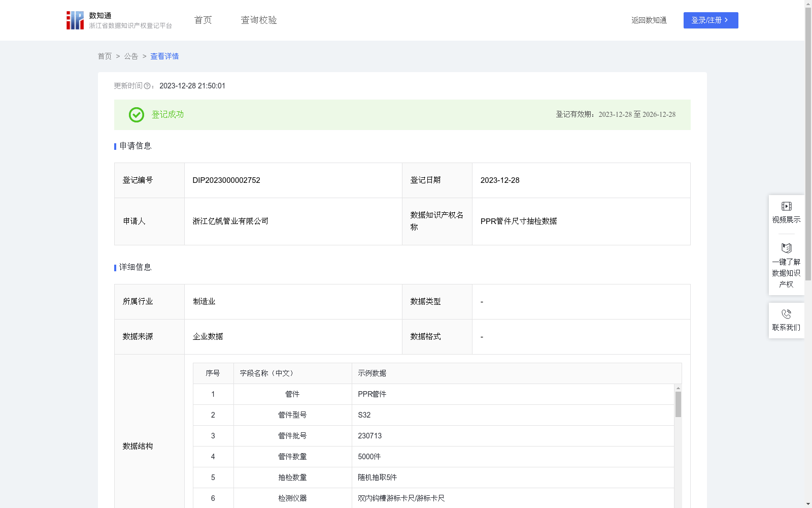This screenshot has height=508, width=812.
Task: Click the sample value 5000件
Action: click(369, 457)
